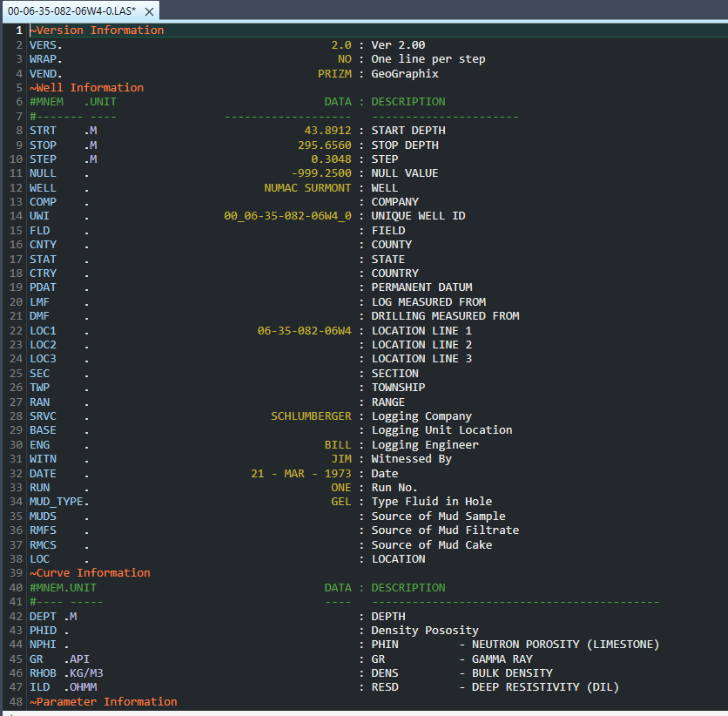Click the logging engineer name BILL
The height and width of the screenshot is (716, 728).
pyautogui.click(x=338, y=444)
